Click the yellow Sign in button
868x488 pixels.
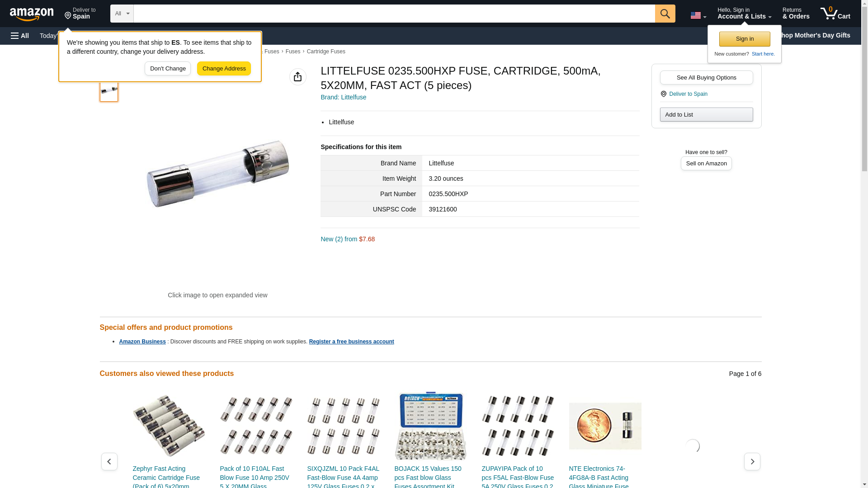[x=745, y=39]
